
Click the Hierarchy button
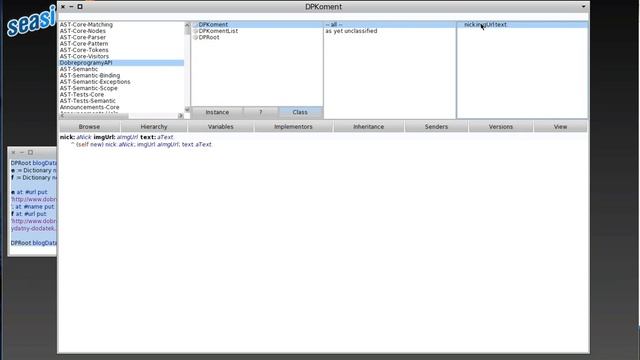click(154, 127)
